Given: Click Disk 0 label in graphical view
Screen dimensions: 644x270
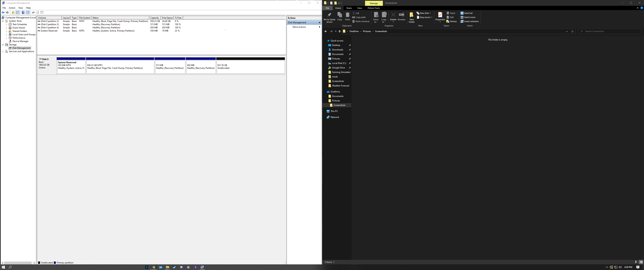Looking at the screenshot, I should (x=45, y=59).
